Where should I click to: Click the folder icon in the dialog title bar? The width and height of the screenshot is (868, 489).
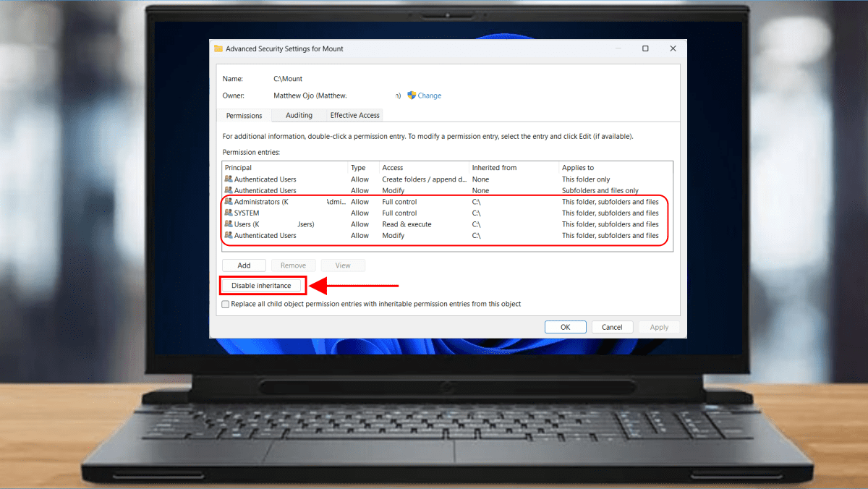pyautogui.click(x=219, y=48)
